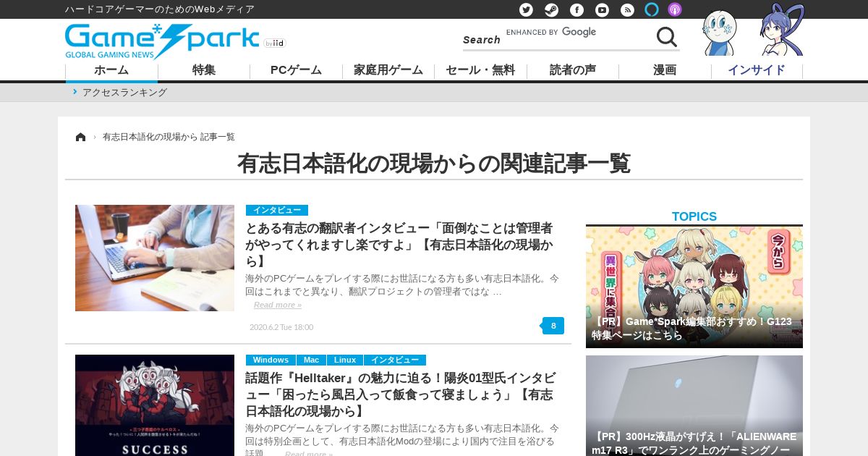Image resolution: width=868 pixels, height=456 pixels.
Task: Open the Twitter icon link
Action: click(526, 9)
